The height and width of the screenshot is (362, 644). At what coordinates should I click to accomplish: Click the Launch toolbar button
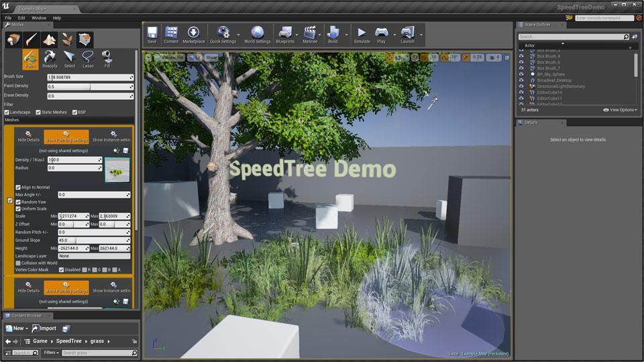407,34
